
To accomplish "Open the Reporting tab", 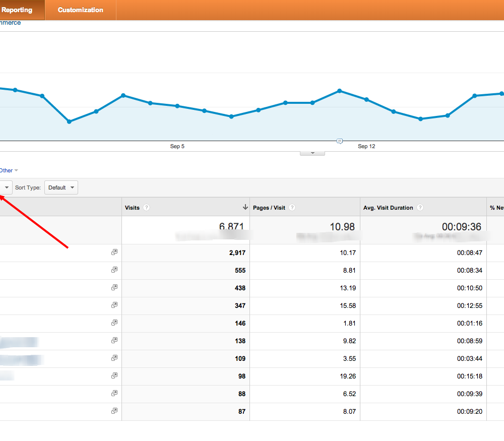I will point(17,10).
